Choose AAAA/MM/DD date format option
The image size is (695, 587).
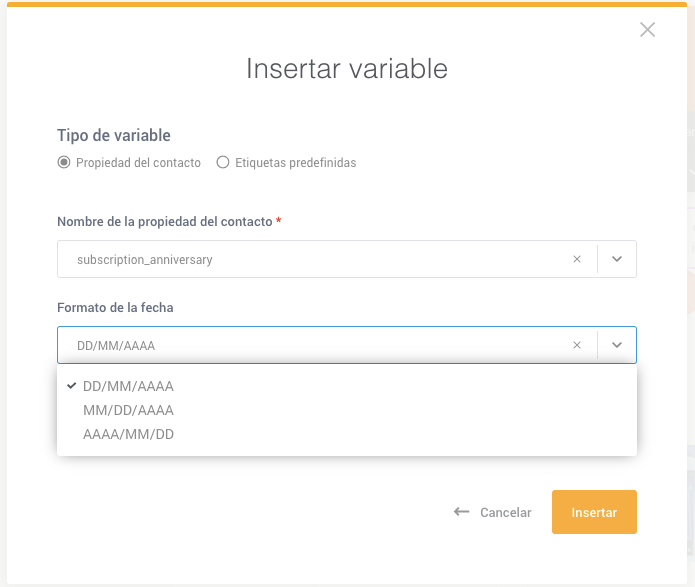(x=128, y=434)
